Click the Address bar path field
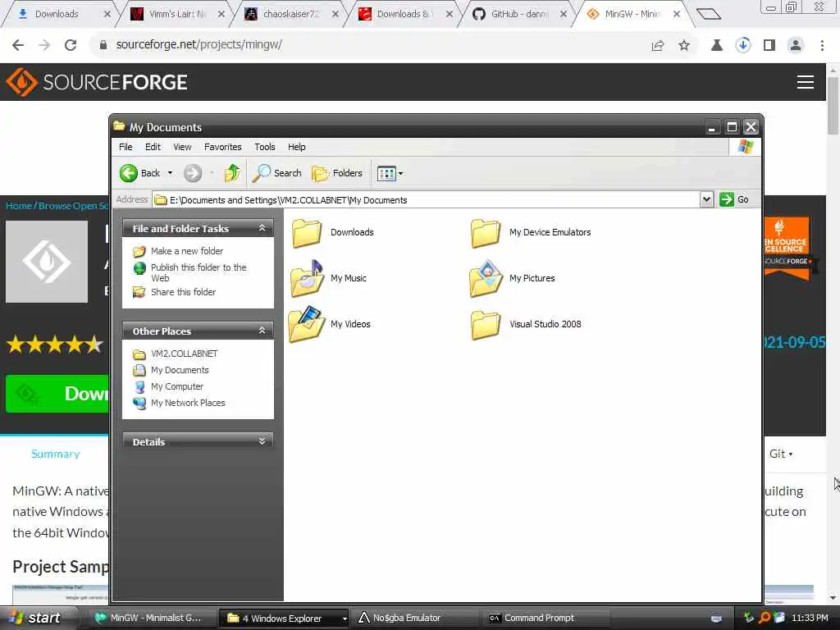The image size is (840, 630). [x=426, y=200]
